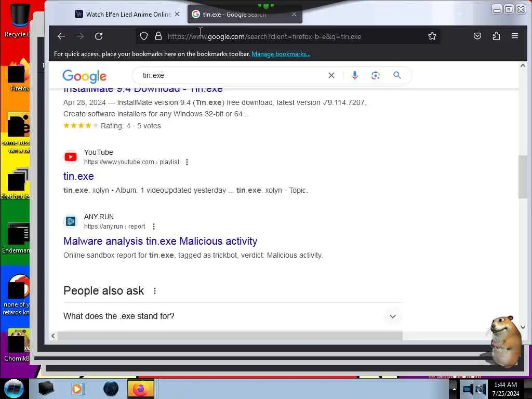532x399 pixels.
Task: Show hidden system tray icons arrow
Action: (454, 389)
